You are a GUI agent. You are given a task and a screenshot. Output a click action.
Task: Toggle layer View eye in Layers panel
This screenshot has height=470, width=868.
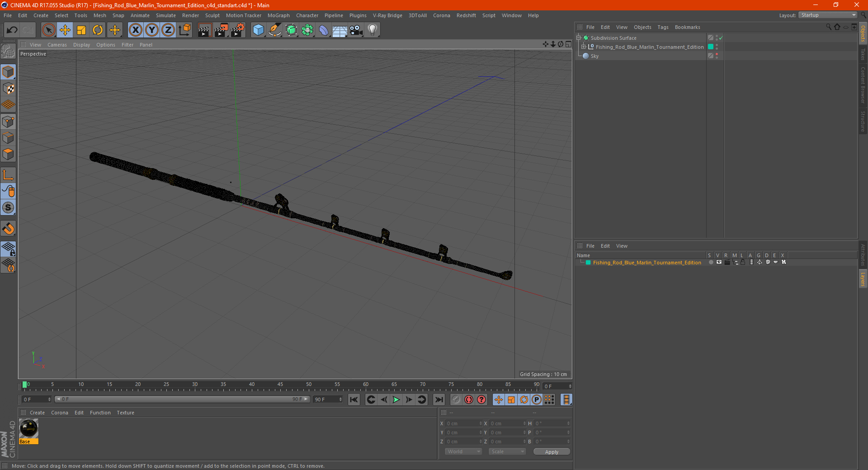[x=719, y=262]
